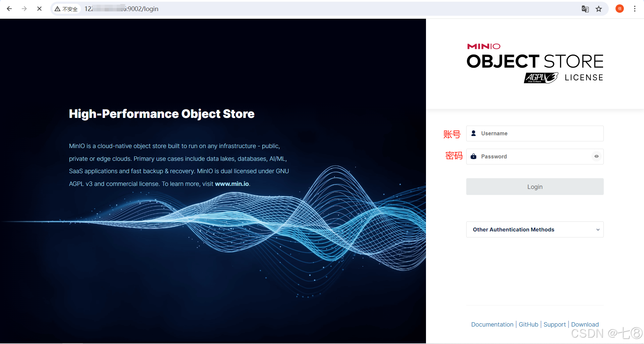Open the orange browser profile avatar
This screenshot has width=644, height=344.
pos(620,9)
